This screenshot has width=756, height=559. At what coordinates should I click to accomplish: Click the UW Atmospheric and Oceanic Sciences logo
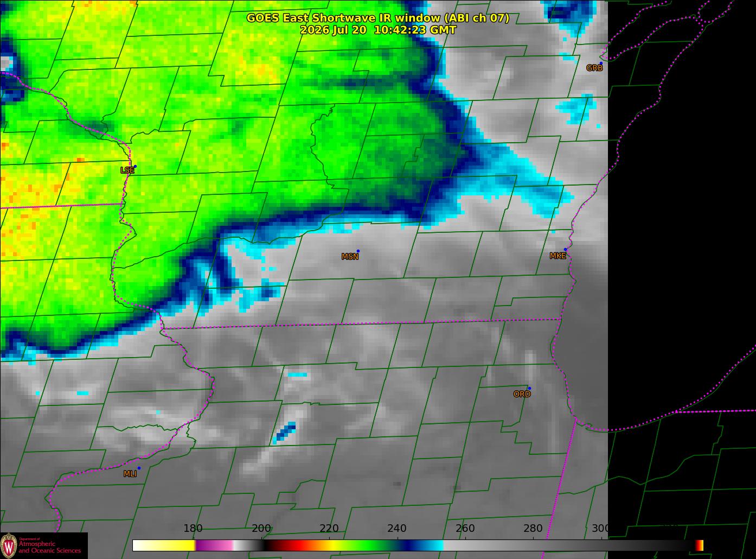[43, 545]
